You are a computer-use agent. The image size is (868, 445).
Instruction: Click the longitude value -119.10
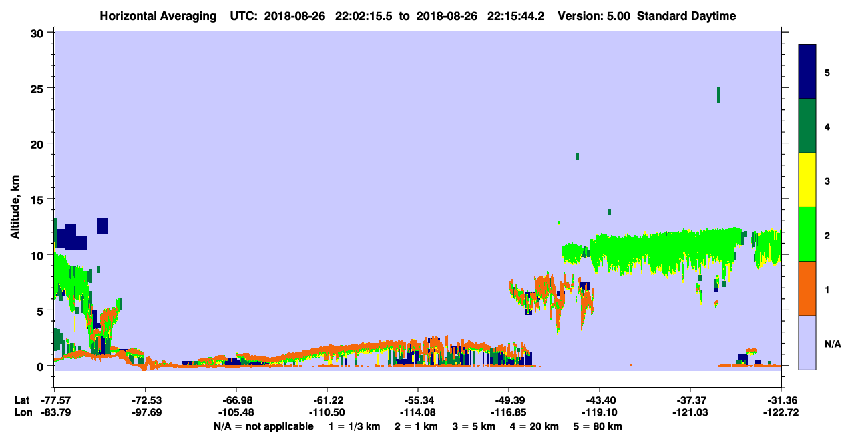point(600,412)
